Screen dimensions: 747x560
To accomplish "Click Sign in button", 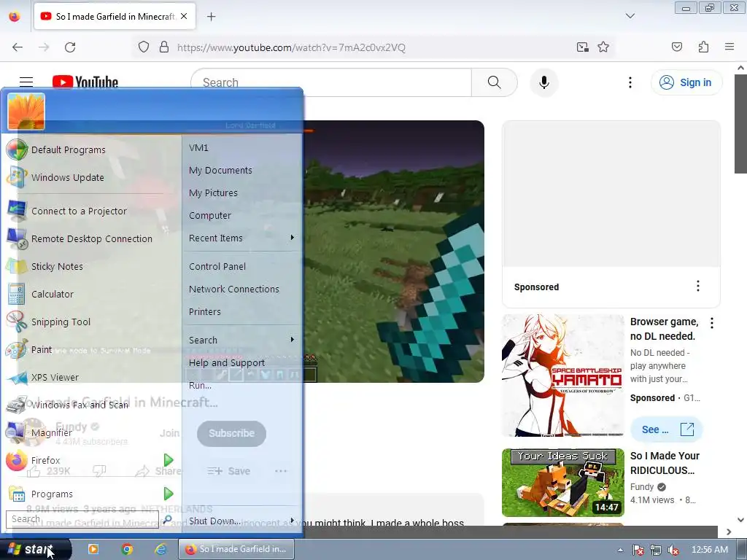I will pos(686,82).
